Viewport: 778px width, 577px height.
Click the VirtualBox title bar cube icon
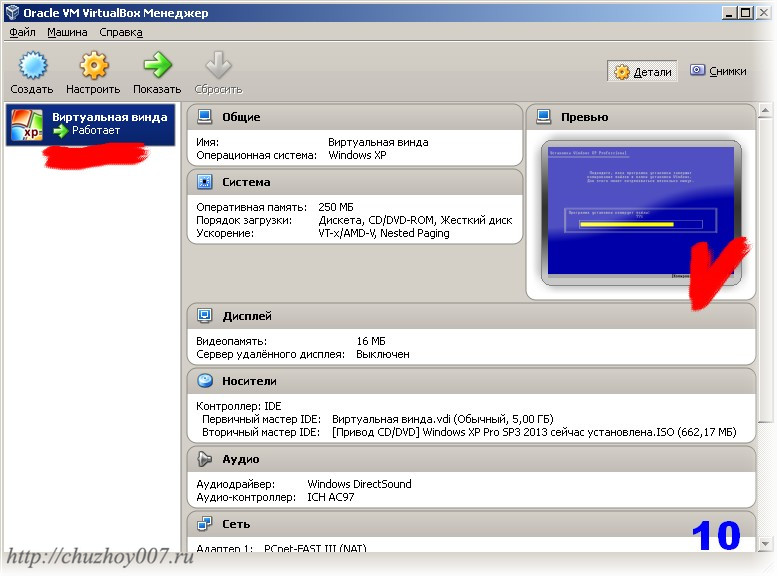tap(12, 12)
